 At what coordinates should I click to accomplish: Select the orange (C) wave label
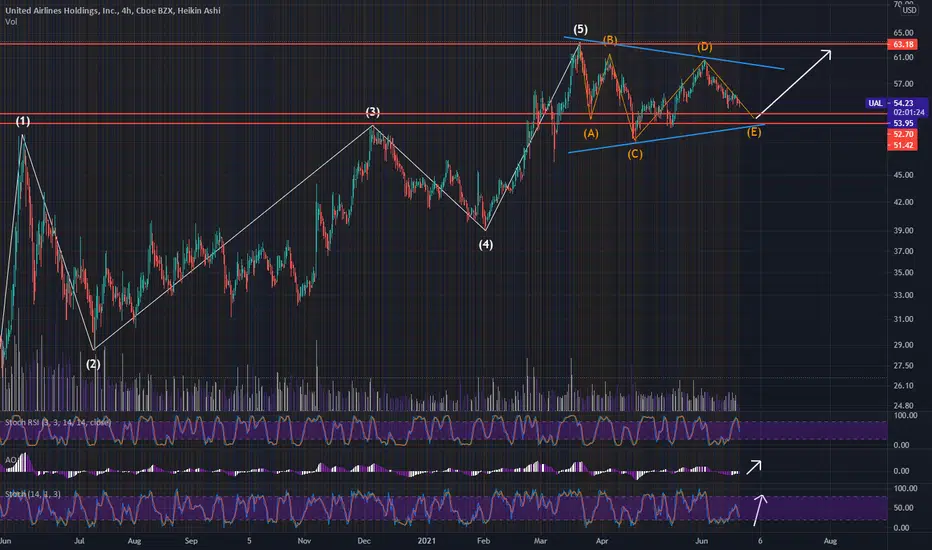635,155
